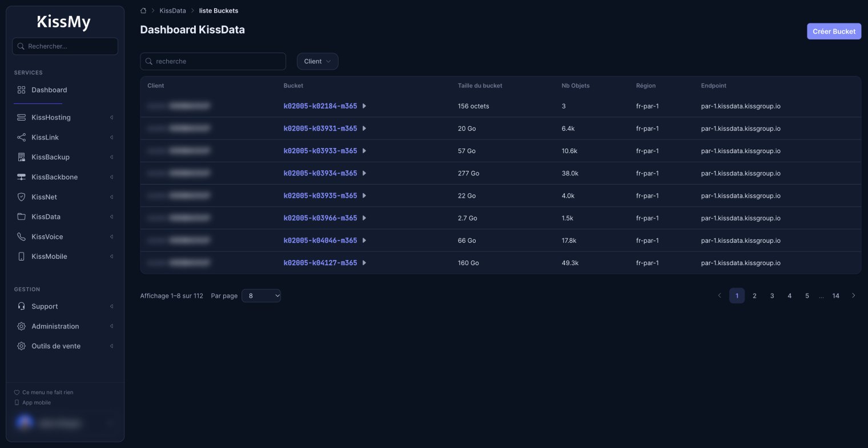Open the Client filter dropdown
Viewport: 868px width, 448px height.
click(318, 61)
